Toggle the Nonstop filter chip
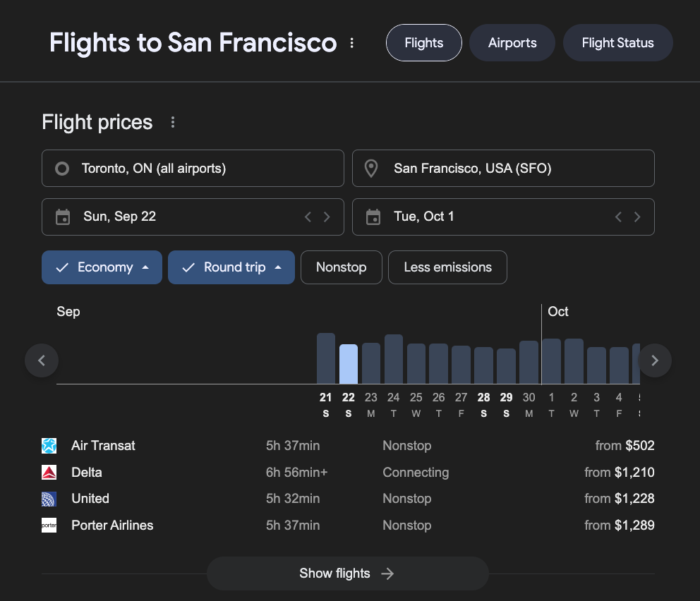This screenshot has height=601, width=700. [x=342, y=267]
